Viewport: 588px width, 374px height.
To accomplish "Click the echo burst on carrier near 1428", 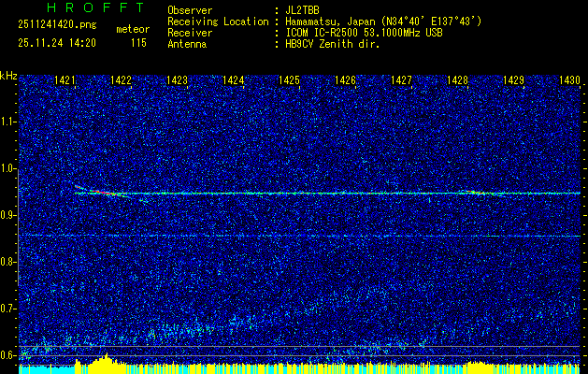I will (474, 192).
